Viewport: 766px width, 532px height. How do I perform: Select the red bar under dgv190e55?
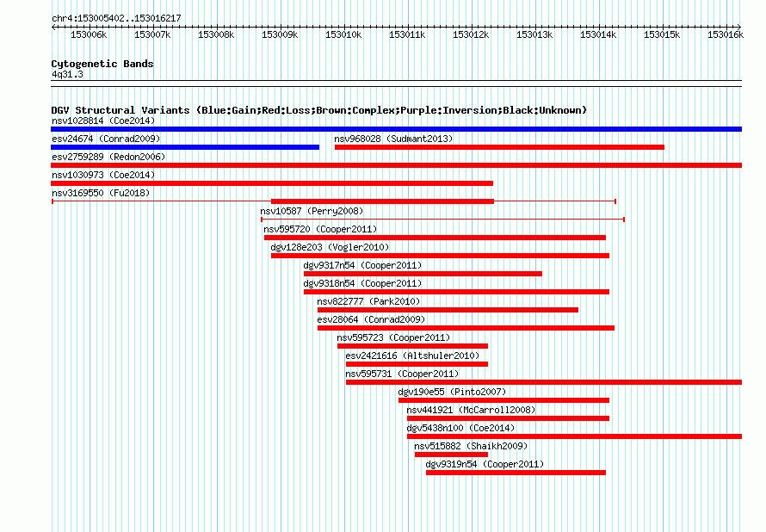(504, 400)
